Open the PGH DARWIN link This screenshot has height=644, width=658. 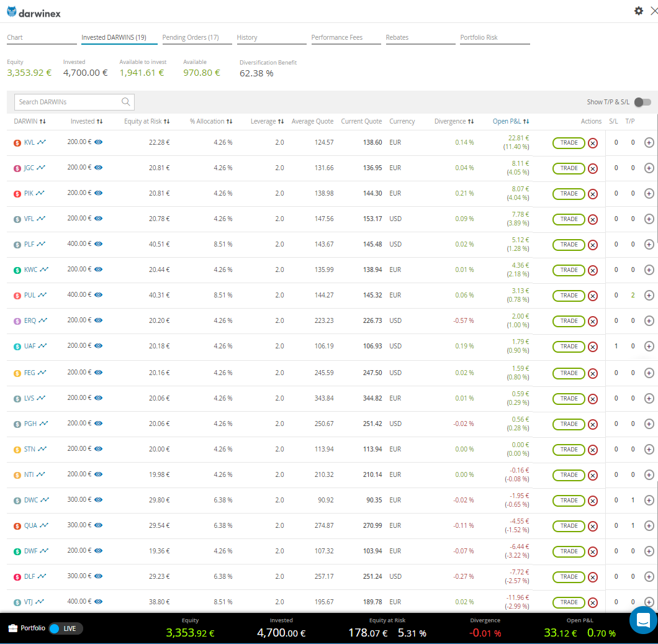pyautogui.click(x=30, y=424)
